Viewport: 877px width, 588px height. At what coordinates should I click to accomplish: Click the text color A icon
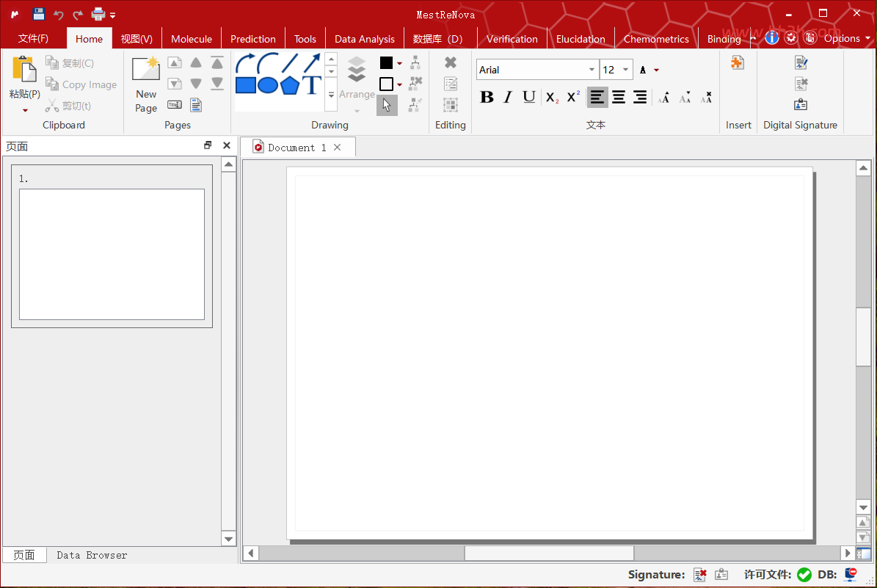pyautogui.click(x=643, y=70)
